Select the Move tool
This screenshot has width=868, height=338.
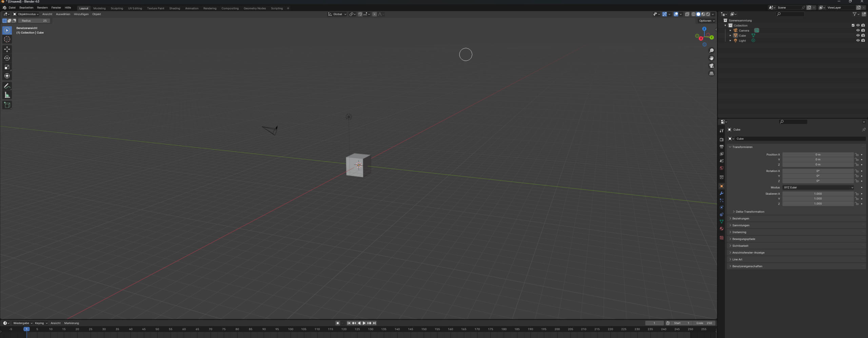coord(7,49)
